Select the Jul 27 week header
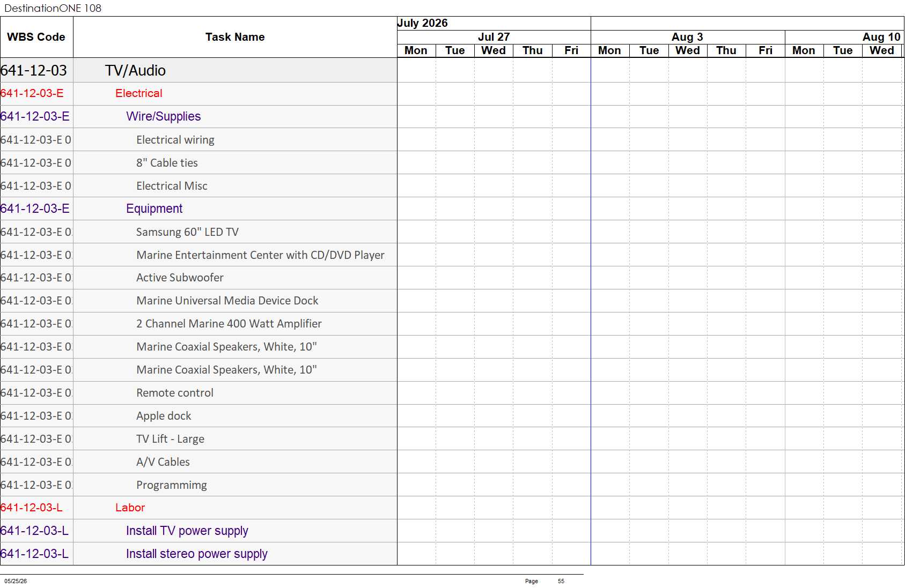The height and width of the screenshot is (588, 905). tap(494, 37)
